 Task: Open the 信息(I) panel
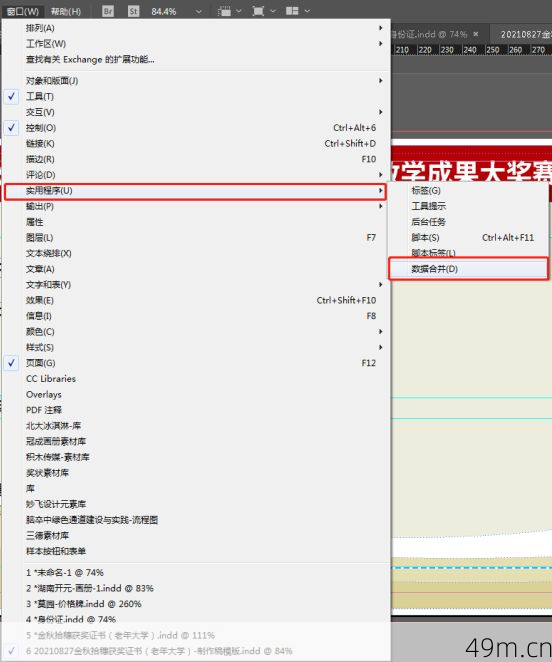(196, 316)
